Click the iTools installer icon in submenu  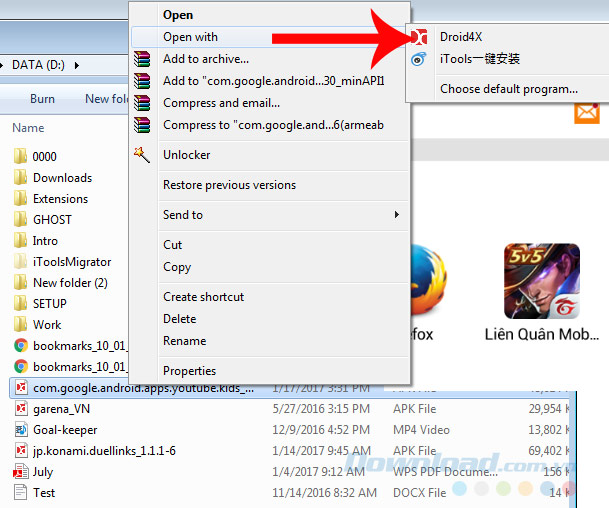419,59
